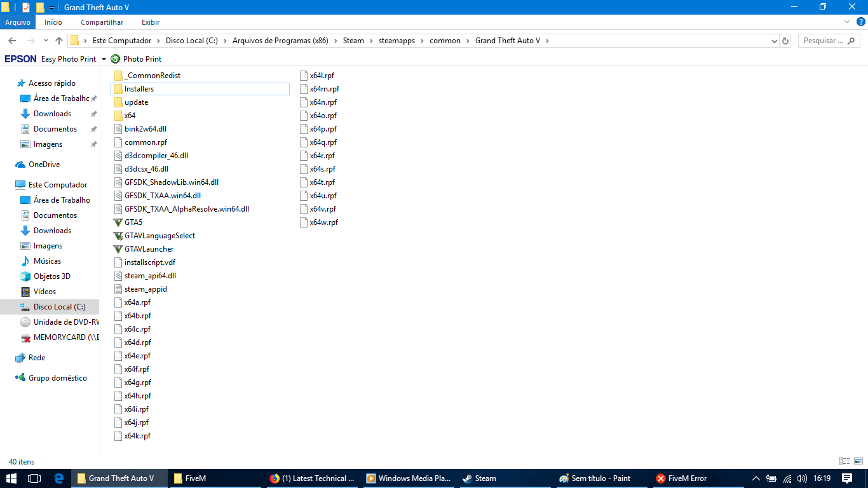Open the recent locations dropdown arrow
Viewport: 868px width, 488px height.
coord(46,41)
